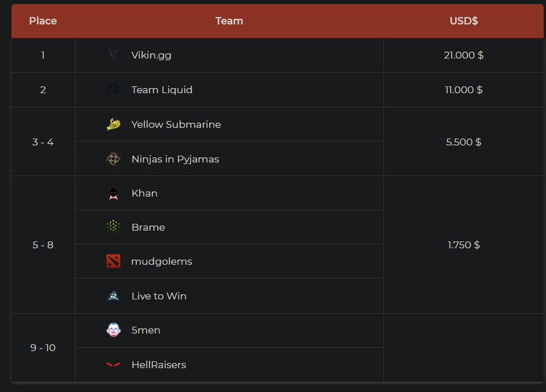The width and height of the screenshot is (546, 392).
Task: Click the Team Liquid logo icon
Action: 114,90
